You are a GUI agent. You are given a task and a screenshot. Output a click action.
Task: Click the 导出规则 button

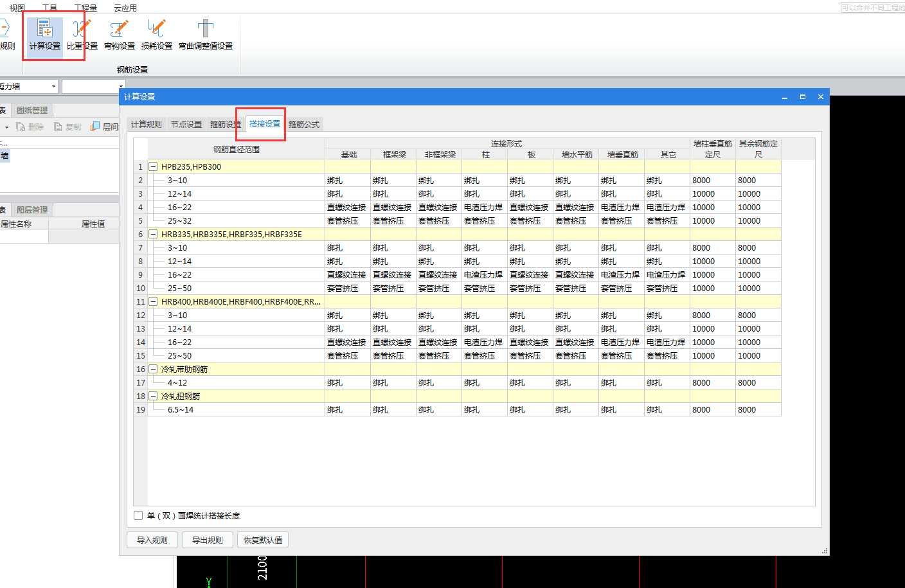[x=208, y=540]
